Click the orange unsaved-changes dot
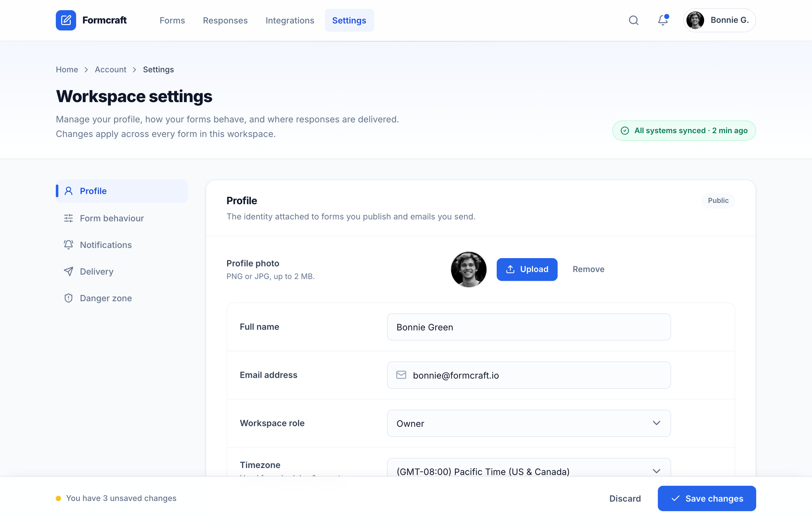This screenshot has width=812, height=520. (58, 498)
